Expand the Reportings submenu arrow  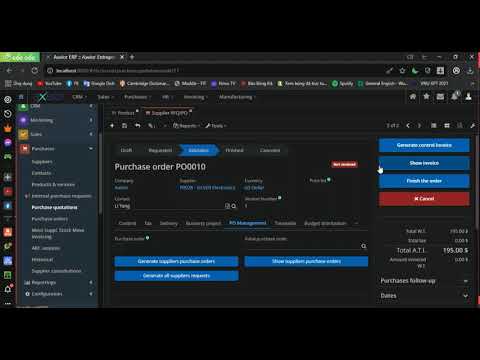pos(91,282)
